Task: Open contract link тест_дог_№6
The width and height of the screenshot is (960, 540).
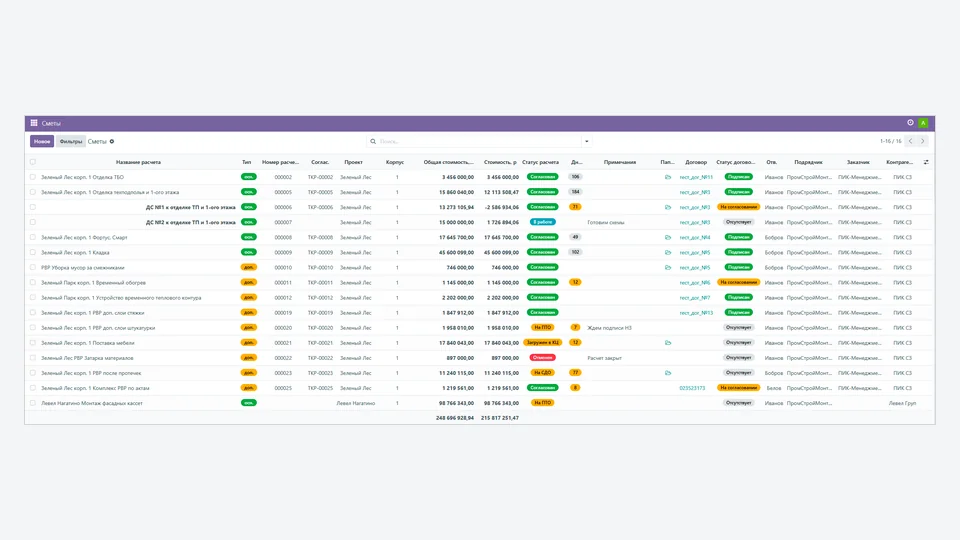Action: [695, 283]
